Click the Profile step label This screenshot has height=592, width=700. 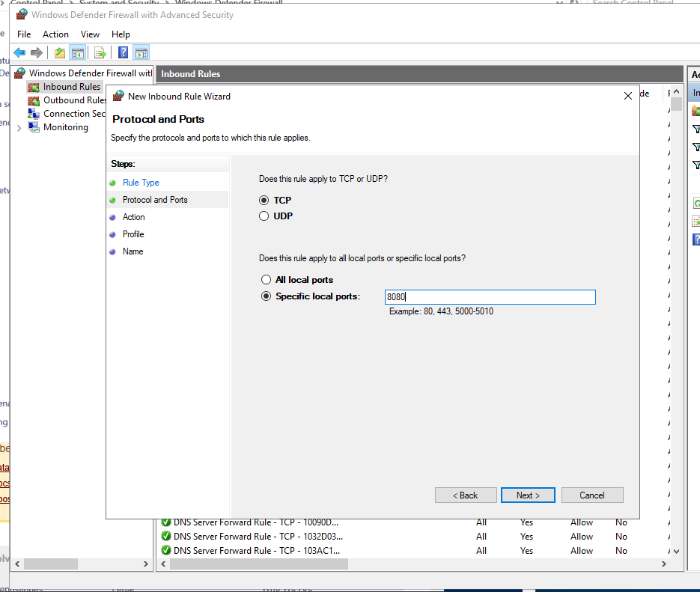(x=133, y=234)
